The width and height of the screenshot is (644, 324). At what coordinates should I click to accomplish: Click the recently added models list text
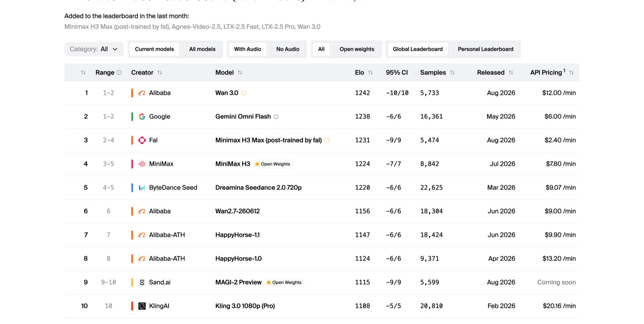[192, 27]
